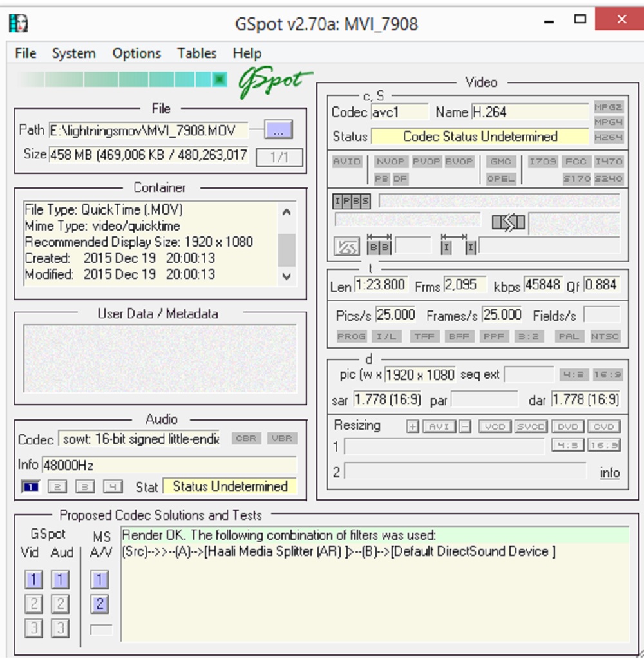Click the PB packed bitstream indicator
The width and height of the screenshot is (644, 659).
pos(381,179)
